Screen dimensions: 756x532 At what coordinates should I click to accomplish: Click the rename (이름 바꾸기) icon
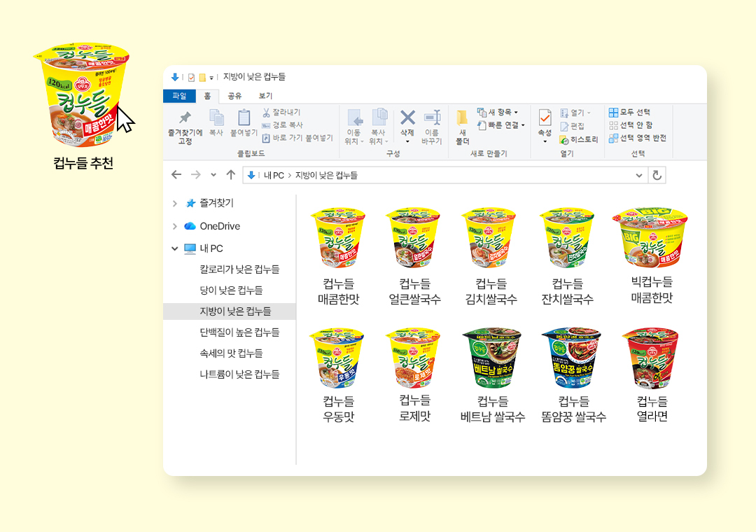pyautogui.click(x=432, y=117)
